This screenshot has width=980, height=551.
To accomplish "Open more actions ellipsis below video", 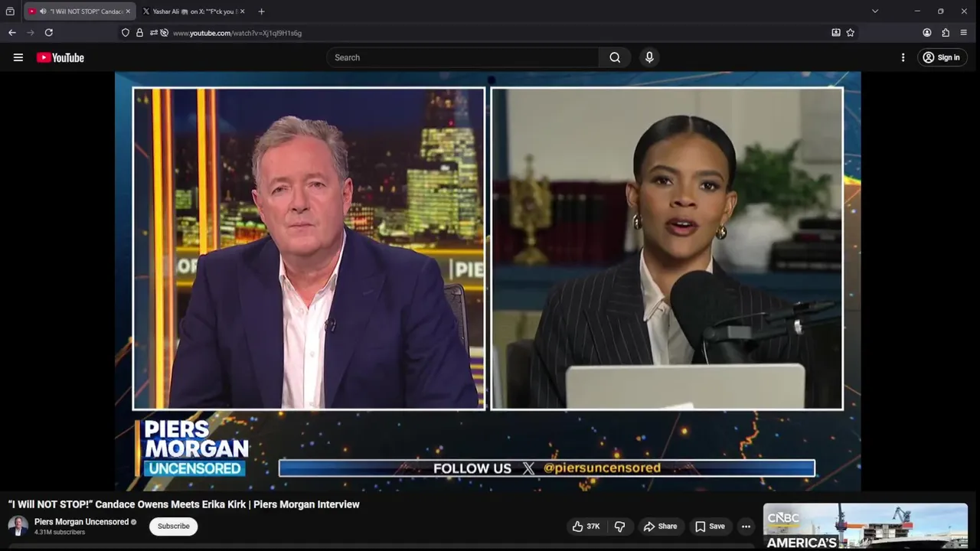I will [x=746, y=527].
